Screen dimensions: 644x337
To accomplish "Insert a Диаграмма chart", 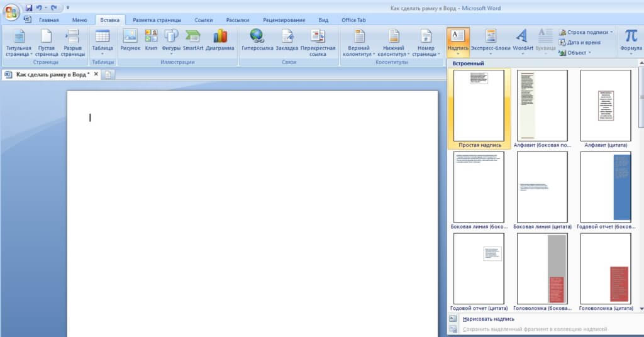I will pyautogui.click(x=220, y=41).
